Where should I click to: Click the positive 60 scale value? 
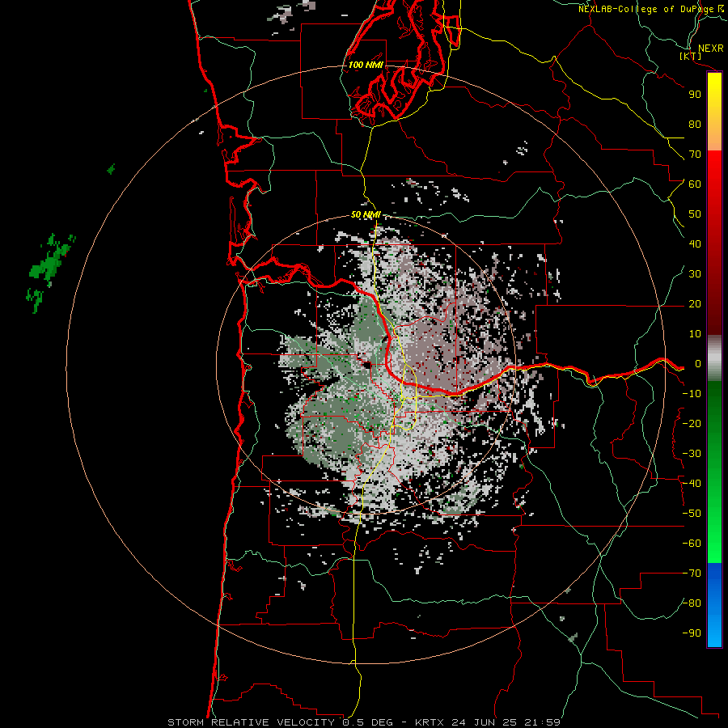tap(695, 184)
